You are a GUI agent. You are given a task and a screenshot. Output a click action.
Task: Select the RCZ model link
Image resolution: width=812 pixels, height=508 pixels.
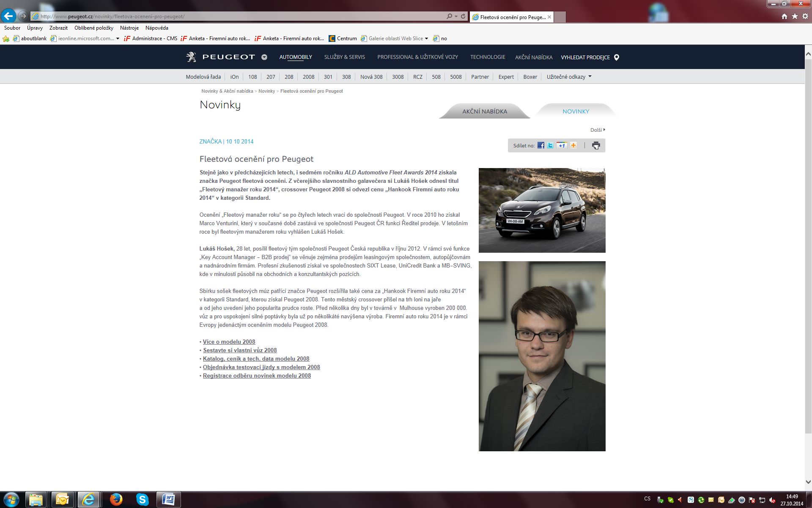pos(418,77)
